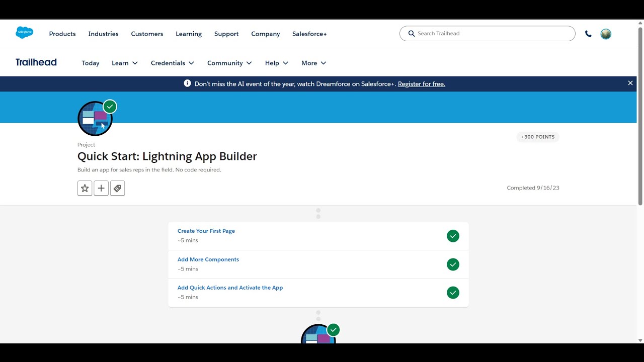The height and width of the screenshot is (362, 644).
Task: Click completed checkmark for Create Your First Page
Action: coord(453,236)
